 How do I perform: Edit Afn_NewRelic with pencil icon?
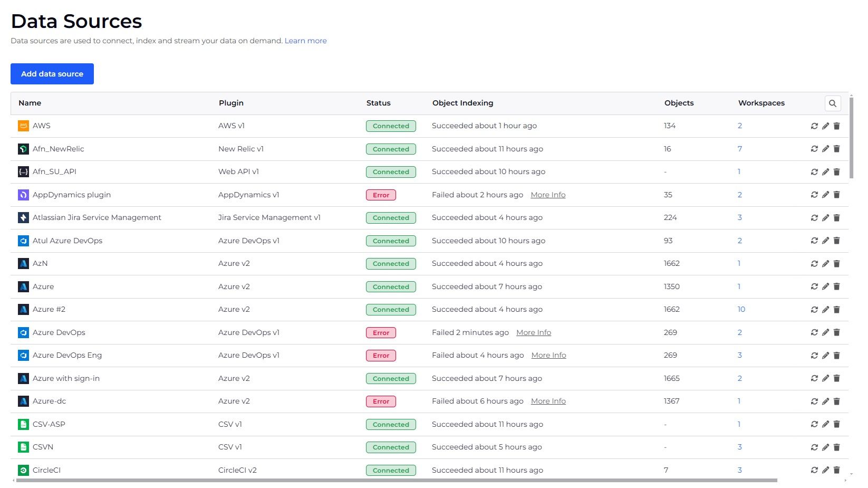coord(825,149)
